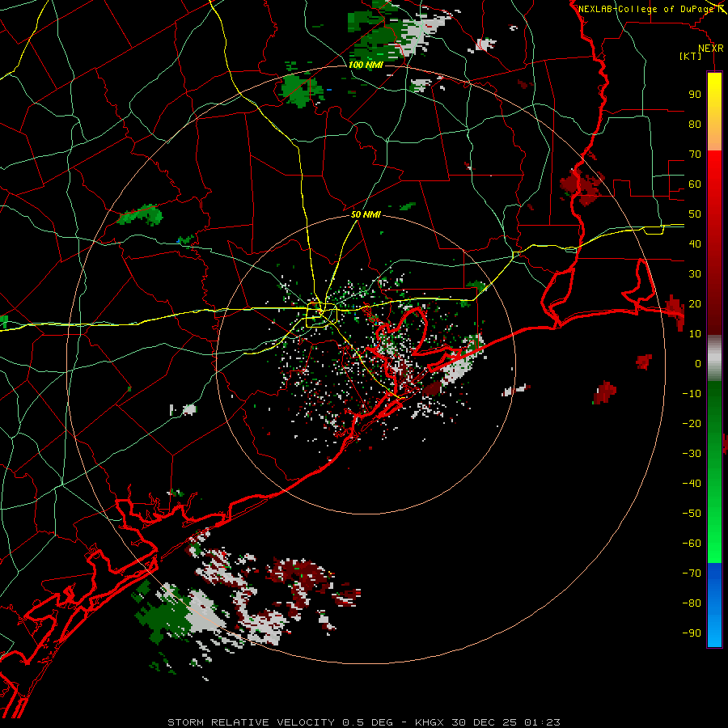Click the -20 value on the velocity scale

pyautogui.click(x=692, y=423)
